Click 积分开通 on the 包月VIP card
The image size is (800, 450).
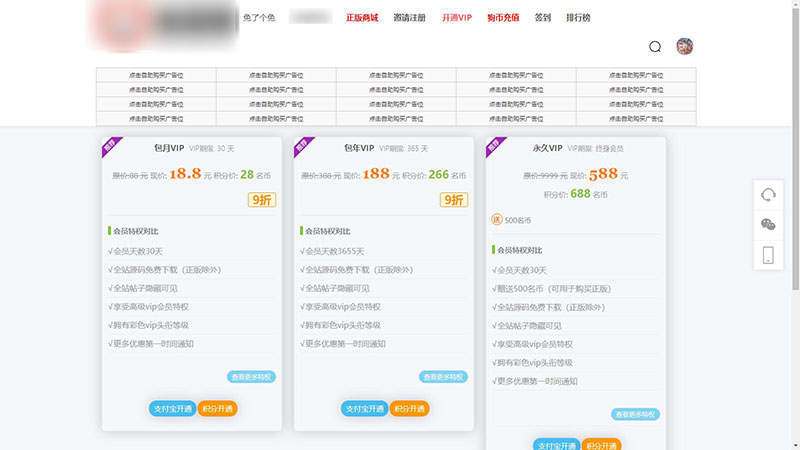pos(217,409)
